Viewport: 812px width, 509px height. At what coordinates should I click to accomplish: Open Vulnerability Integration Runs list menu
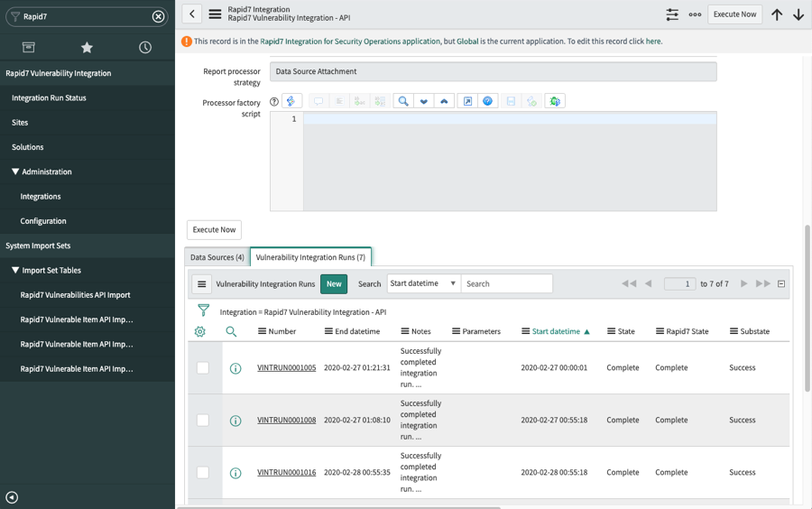click(202, 283)
